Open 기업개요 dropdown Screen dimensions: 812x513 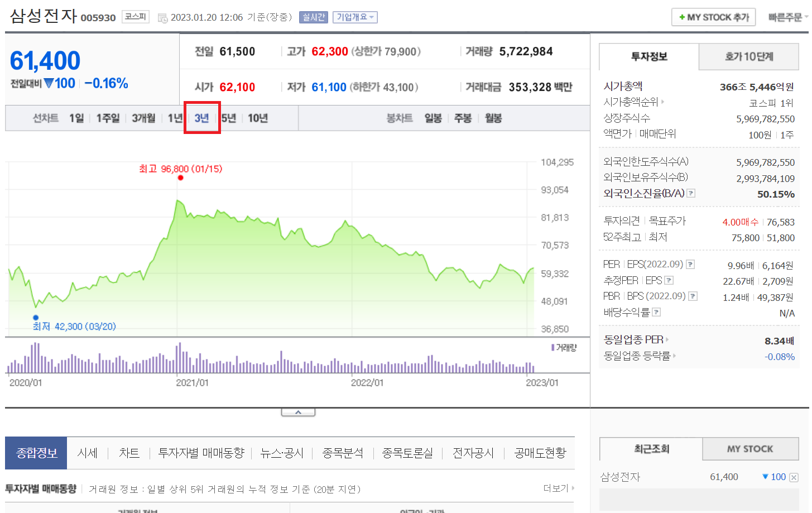coord(355,17)
